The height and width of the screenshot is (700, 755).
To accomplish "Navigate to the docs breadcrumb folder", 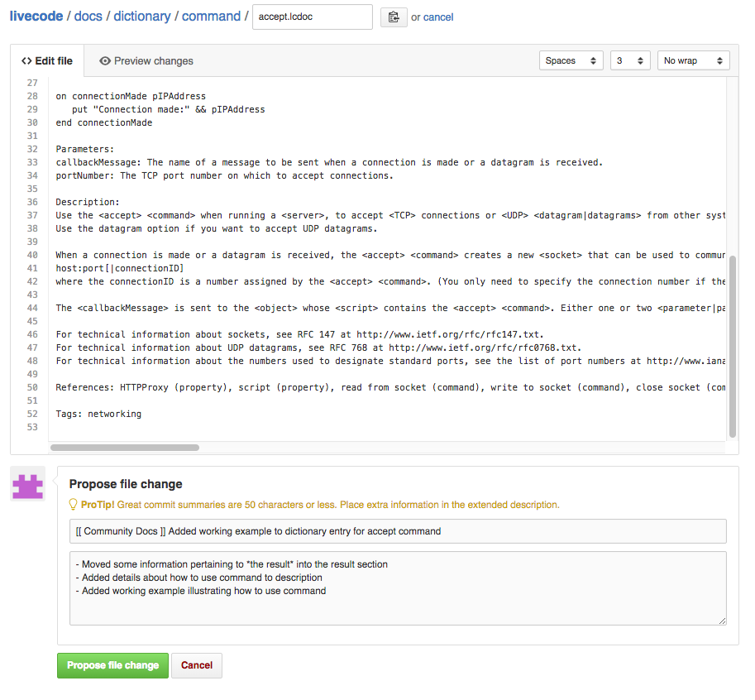I will tap(88, 17).
